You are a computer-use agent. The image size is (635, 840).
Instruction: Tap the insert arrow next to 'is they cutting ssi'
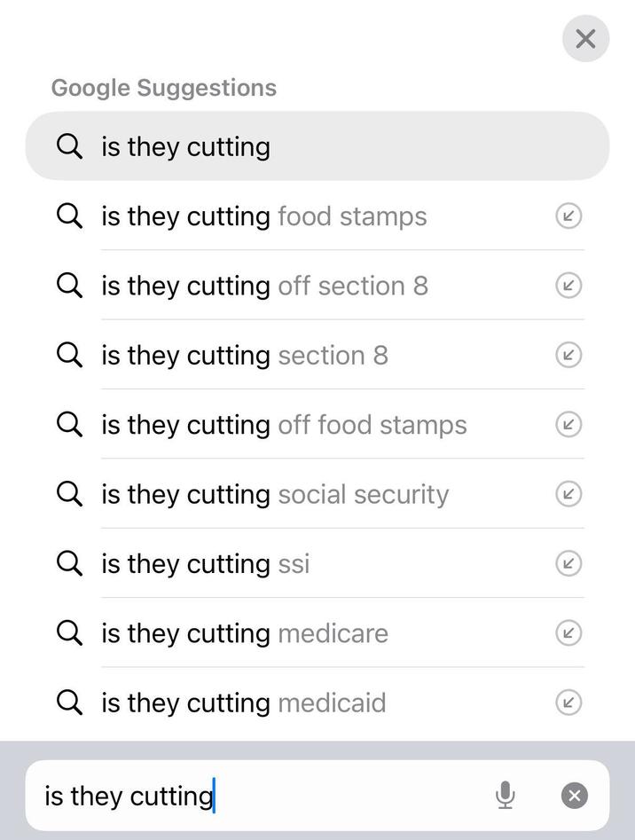[568, 563]
